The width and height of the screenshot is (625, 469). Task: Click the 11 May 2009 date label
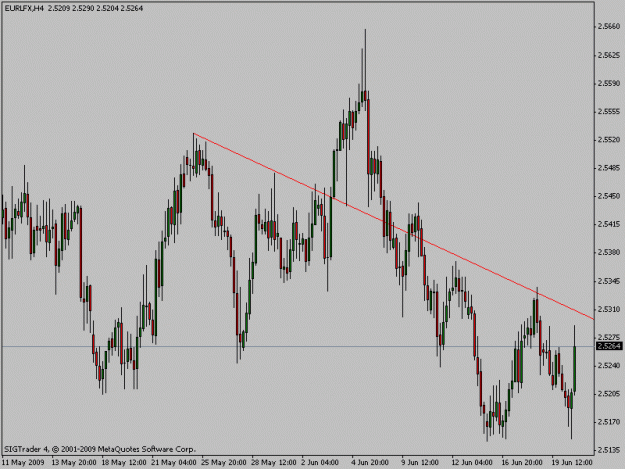click(23, 463)
